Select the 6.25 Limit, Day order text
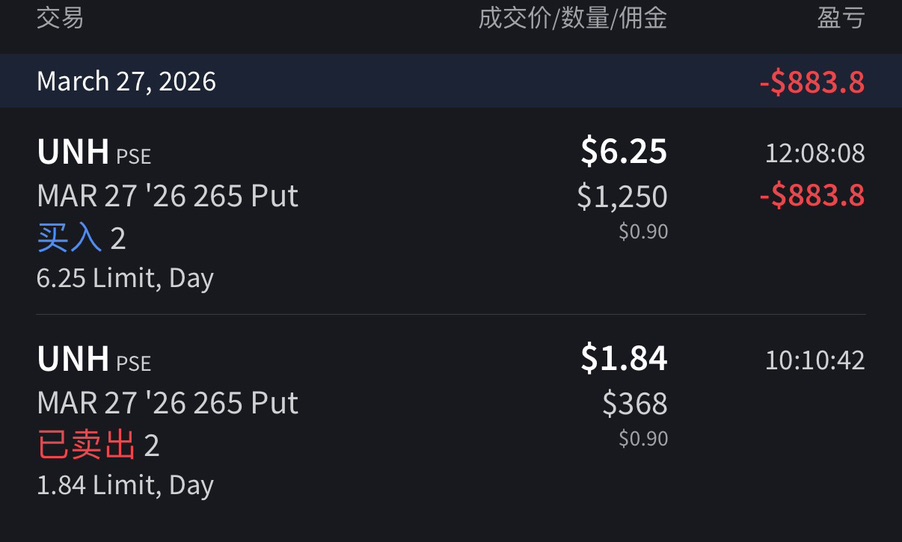Viewport: 902px width, 542px height. coord(125,277)
